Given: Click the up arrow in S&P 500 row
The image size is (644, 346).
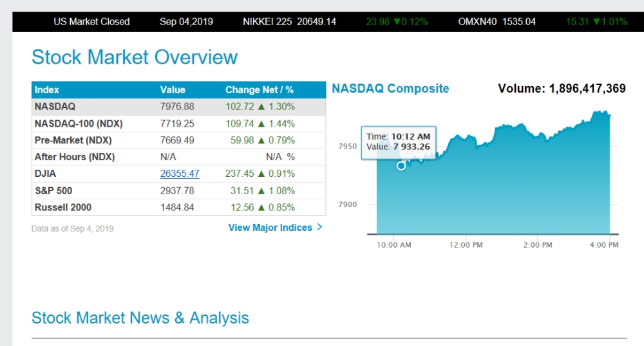Looking at the screenshot, I should 260,191.
